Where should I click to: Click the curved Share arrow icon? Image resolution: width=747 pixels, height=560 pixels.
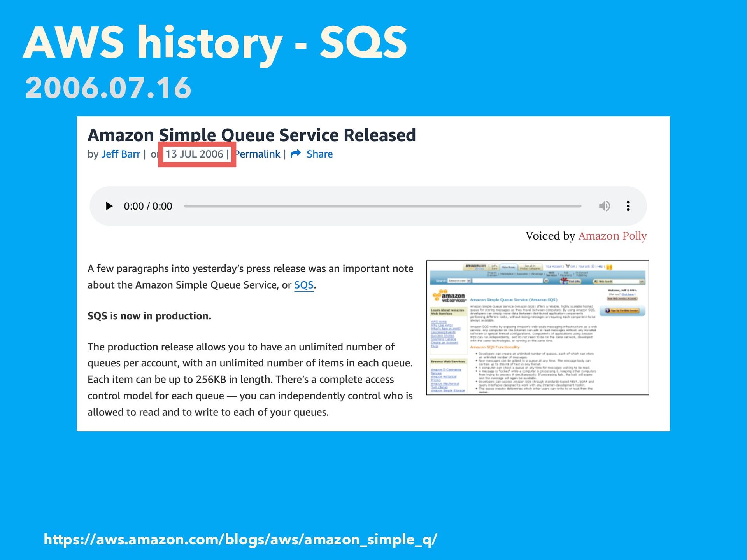(296, 154)
